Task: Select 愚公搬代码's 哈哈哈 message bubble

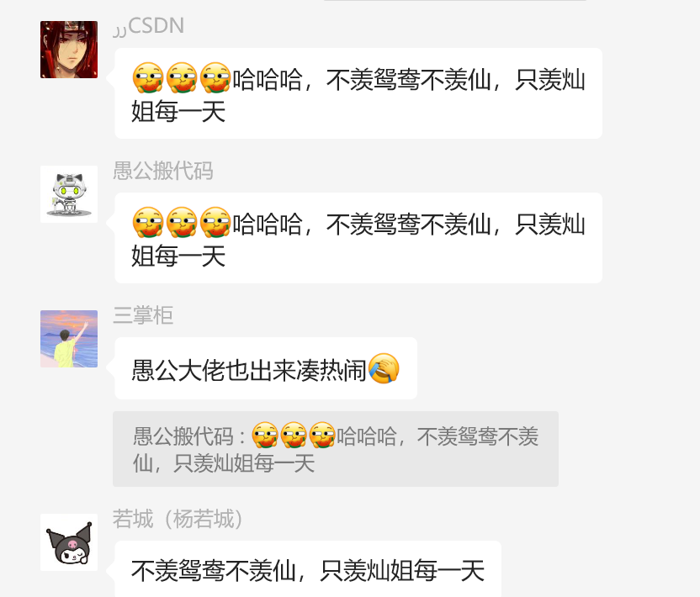Action: pyautogui.click(x=358, y=238)
